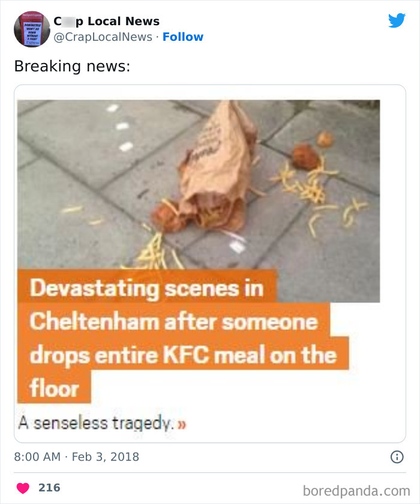Image resolution: width=420 pixels, height=504 pixels.
Task: Open the info disclosure on the timestamp row
Action: pos(397,457)
